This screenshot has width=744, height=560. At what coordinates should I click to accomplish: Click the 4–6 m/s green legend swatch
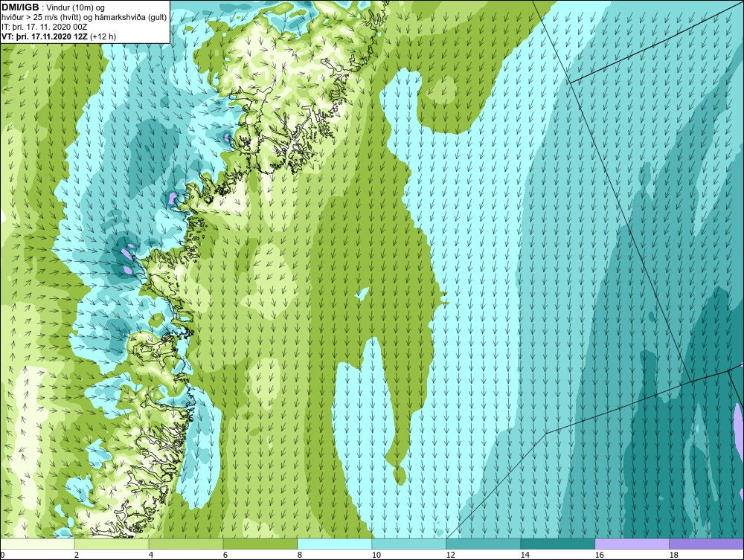click(x=186, y=544)
